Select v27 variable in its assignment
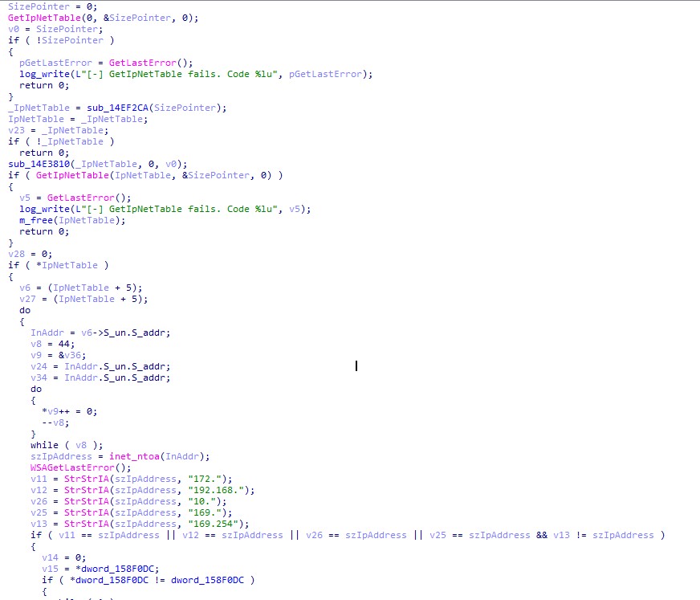This screenshot has height=600, width=700. [x=27, y=299]
